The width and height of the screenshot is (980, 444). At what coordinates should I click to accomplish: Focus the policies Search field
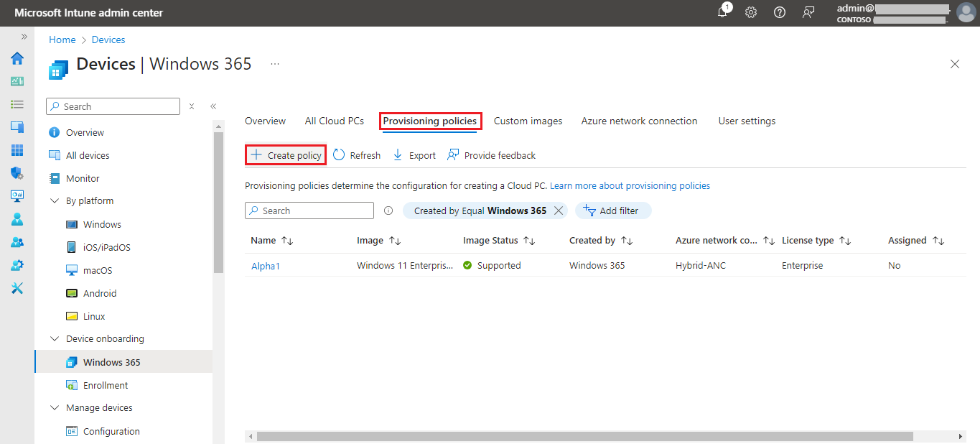[x=309, y=211]
